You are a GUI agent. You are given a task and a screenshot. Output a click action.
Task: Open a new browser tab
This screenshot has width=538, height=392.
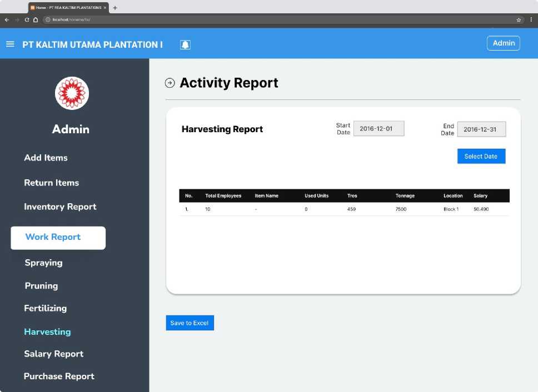click(115, 8)
